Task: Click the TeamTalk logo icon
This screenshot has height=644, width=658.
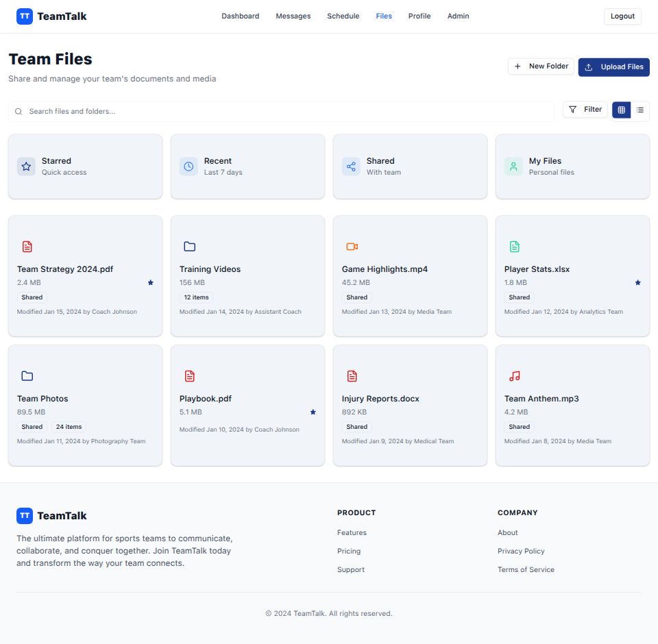Action: click(25, 16)
